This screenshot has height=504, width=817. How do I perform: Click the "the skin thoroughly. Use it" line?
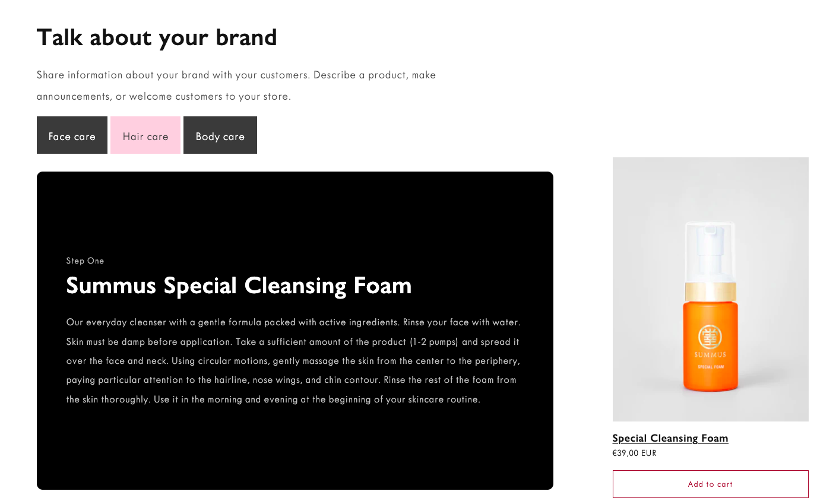point(273,400)
